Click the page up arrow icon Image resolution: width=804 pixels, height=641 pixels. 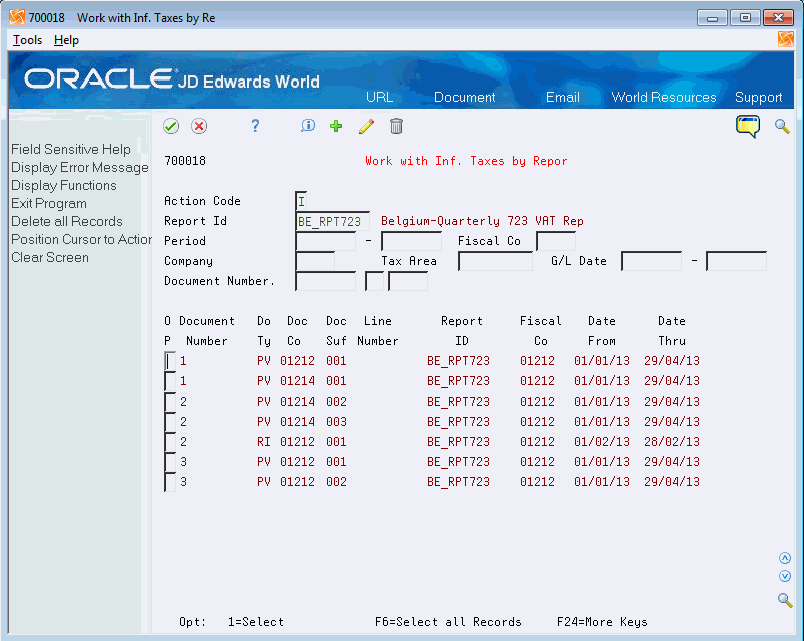pos(785,558)
